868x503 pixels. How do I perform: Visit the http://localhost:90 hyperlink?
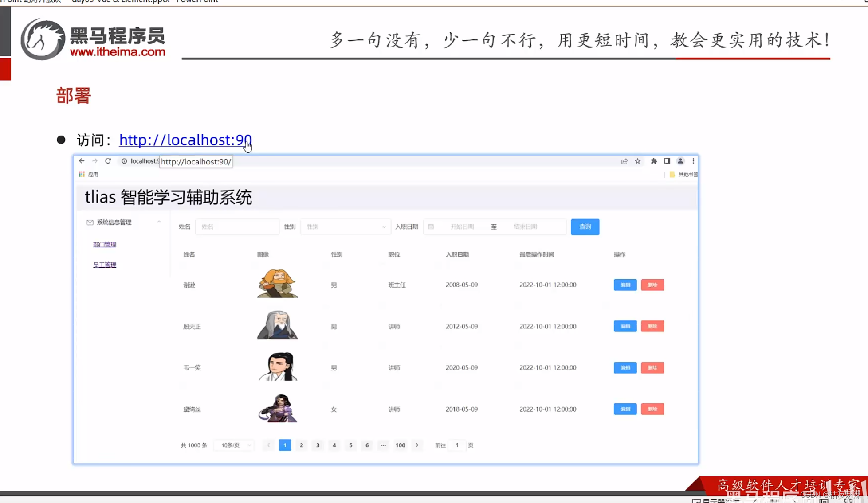[x=185, y=140]
